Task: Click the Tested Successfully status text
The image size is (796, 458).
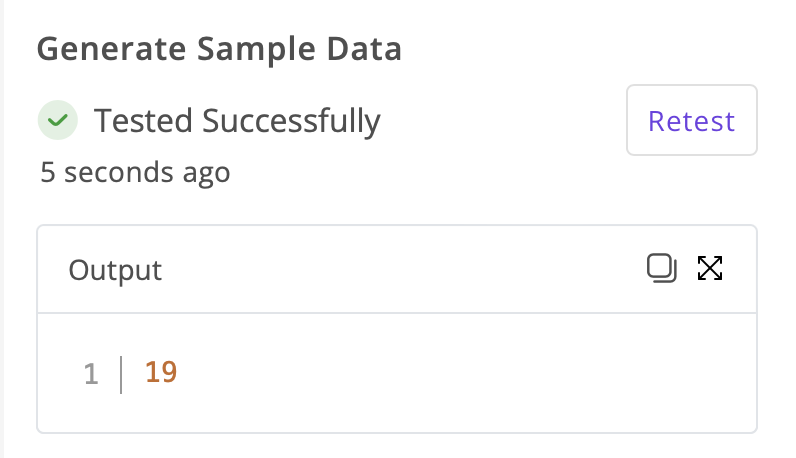Action: tap(237, 121)
